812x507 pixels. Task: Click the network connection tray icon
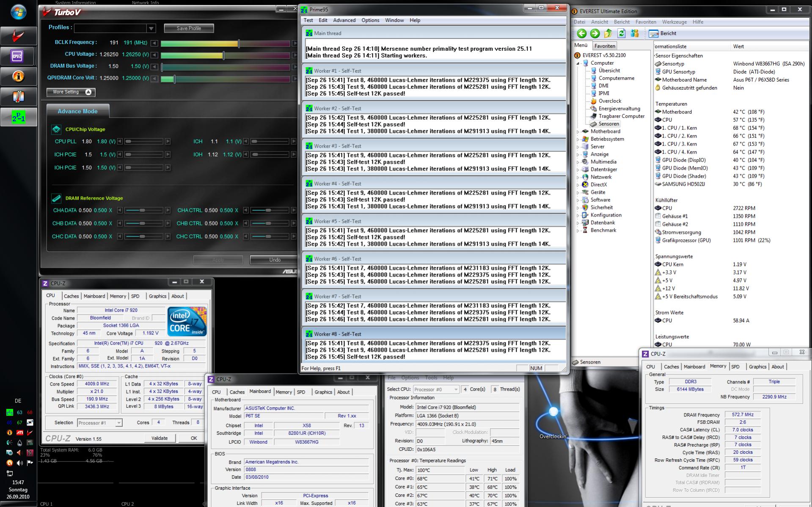pyautogui.click(x=9, y=473)
